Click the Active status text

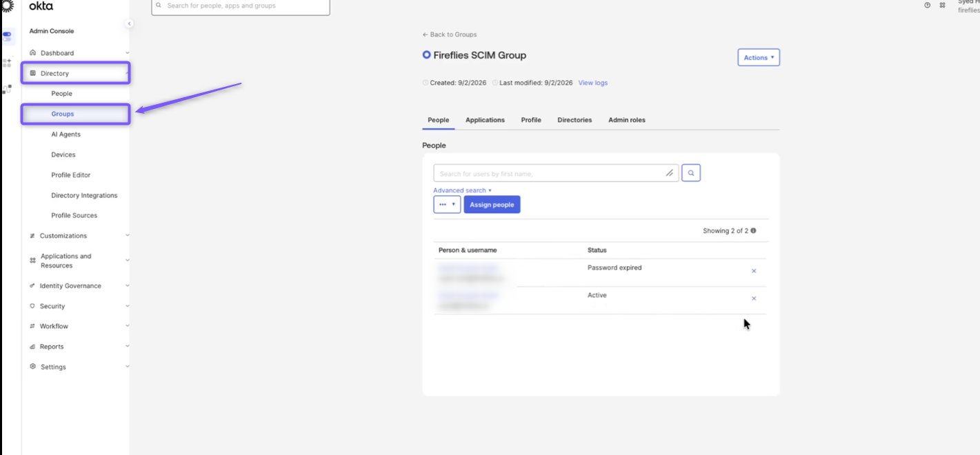[x=597, y=295]
